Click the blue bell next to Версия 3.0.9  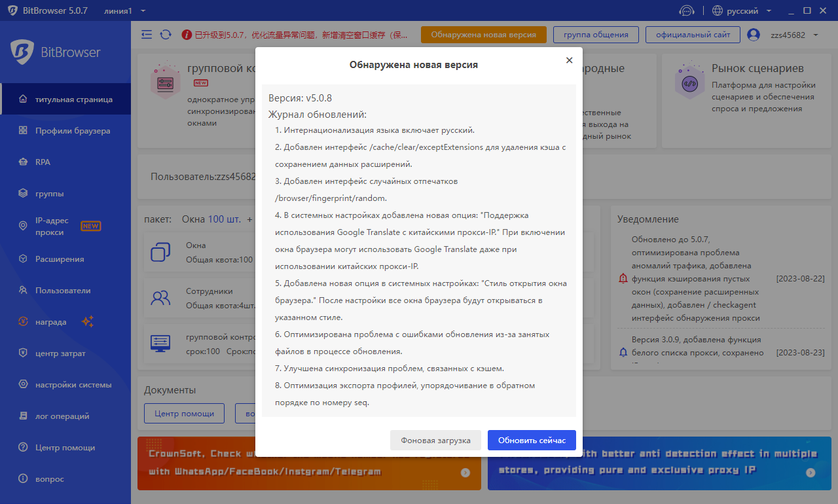point(623,352)
